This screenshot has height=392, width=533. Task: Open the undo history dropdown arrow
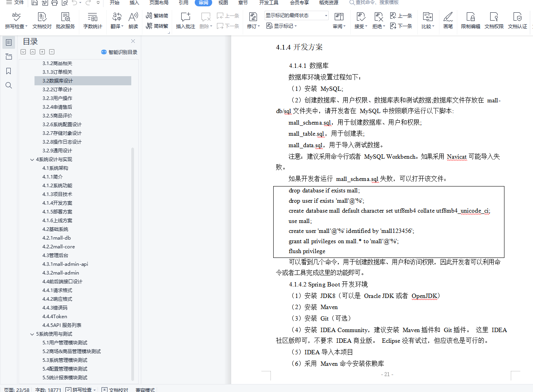coord(81,3)
